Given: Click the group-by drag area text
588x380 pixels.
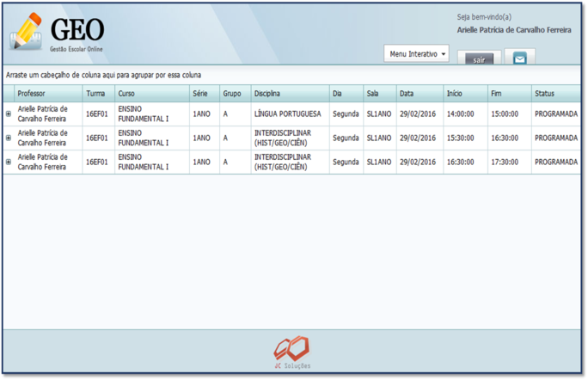Looking at the screenshot, I should [x=103, y=75].
